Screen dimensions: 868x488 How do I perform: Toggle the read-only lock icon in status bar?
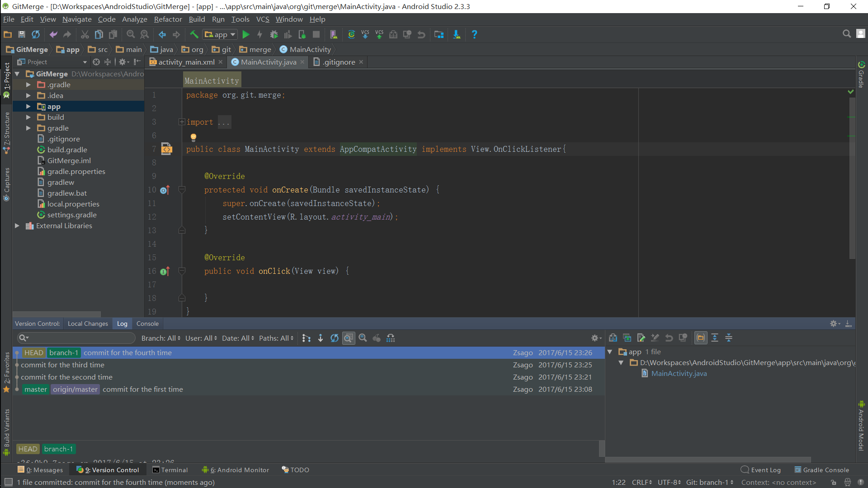point(833,483)
